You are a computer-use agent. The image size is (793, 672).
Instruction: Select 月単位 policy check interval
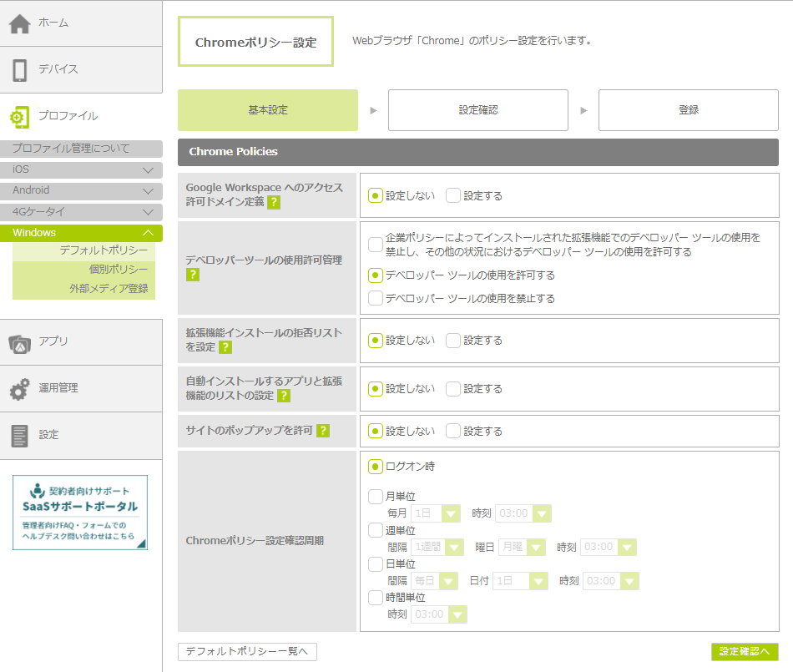click(376, 497)
